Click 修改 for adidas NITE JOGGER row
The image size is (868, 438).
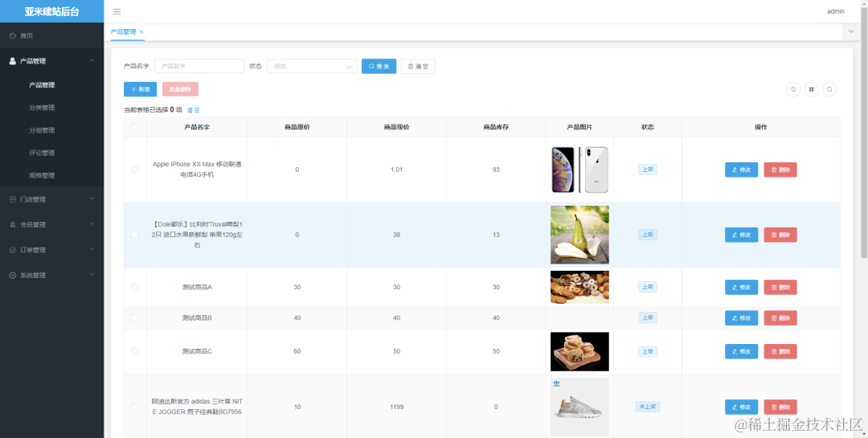pyautogui.click(x=741, y=407)
